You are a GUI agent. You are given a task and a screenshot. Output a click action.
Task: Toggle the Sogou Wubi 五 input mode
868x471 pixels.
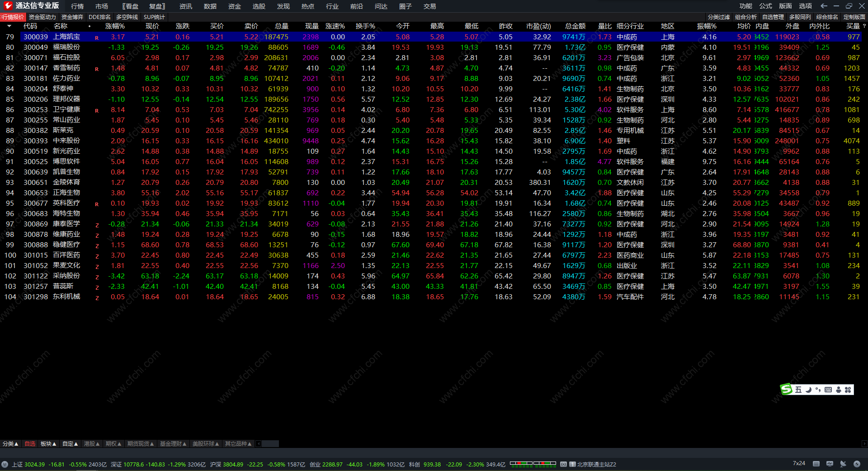tap(798, 390)
